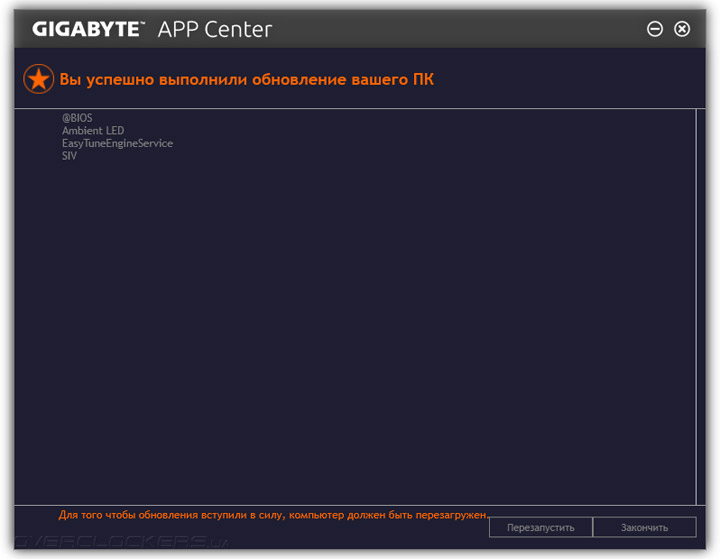The width and height of the screenshot is (720, 559).
Task: Select the @BIOS entry
Action: [x=77, y=118]
